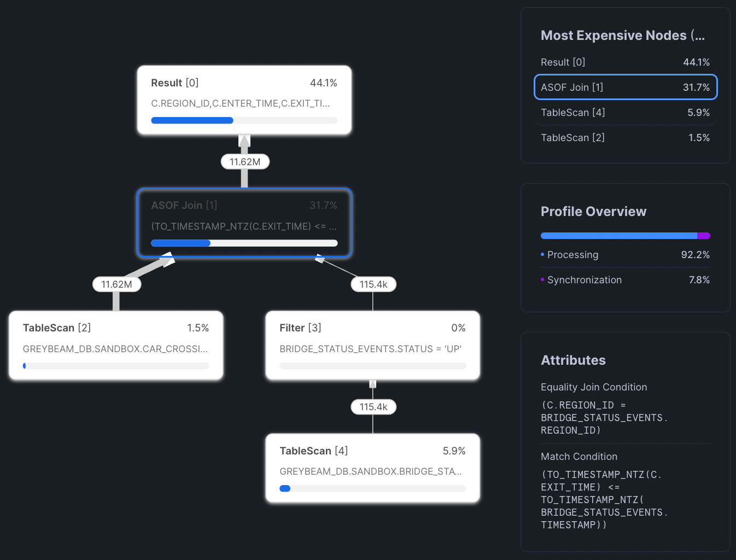Select ASOF Join [1] in expensive nodes list
Image resolution: width=736 pixels, height=560 pixels.
coord(625,87)
